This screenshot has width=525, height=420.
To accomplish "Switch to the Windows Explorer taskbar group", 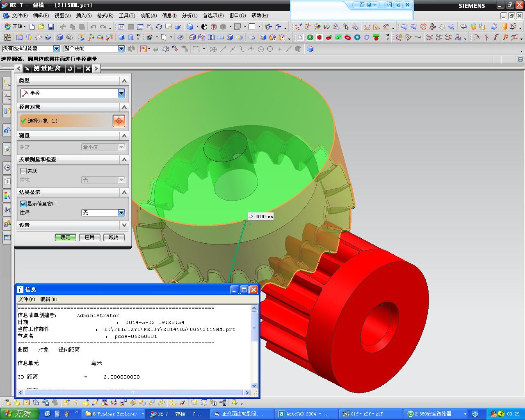I will coord(114,414).
